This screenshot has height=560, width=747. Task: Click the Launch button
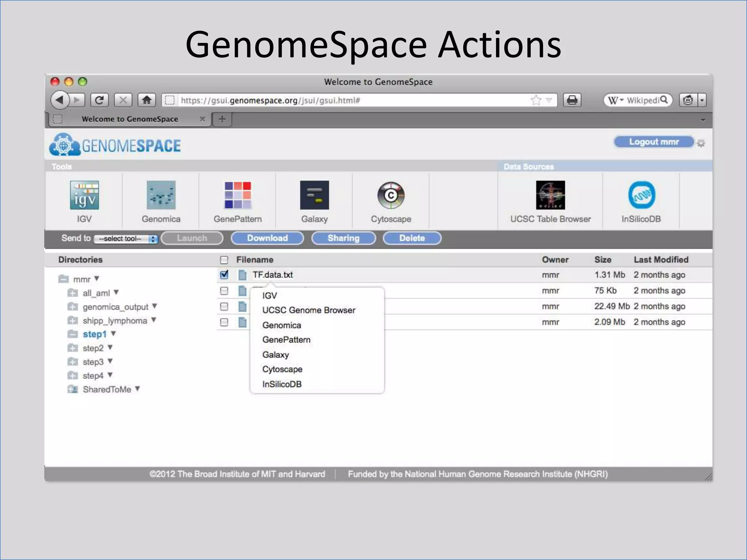192,238
